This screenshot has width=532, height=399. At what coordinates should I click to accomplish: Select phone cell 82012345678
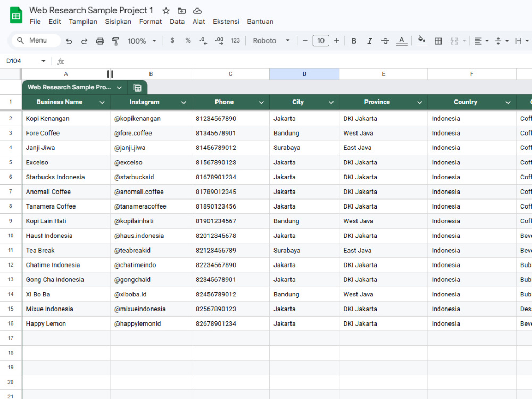[231, 236]
